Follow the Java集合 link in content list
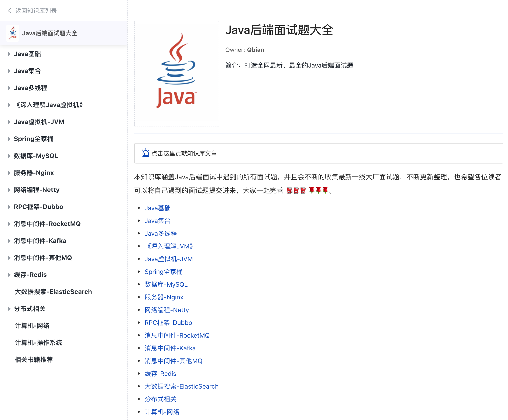 [x=158, y=221]
